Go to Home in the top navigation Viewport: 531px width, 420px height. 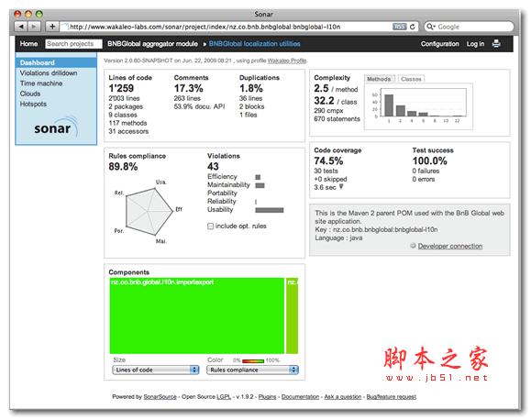(x=28, y=44)
